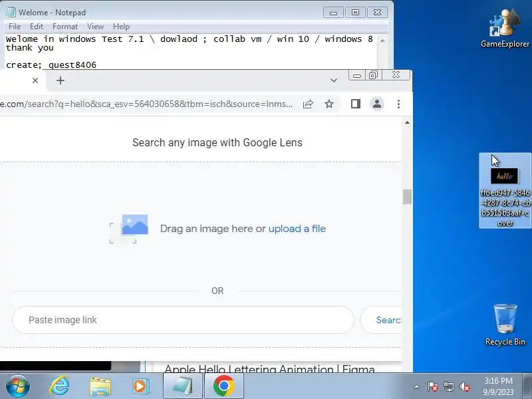Select the hello image file on desktop
This screenshot has height=399, width=532.
click(505, 191)
